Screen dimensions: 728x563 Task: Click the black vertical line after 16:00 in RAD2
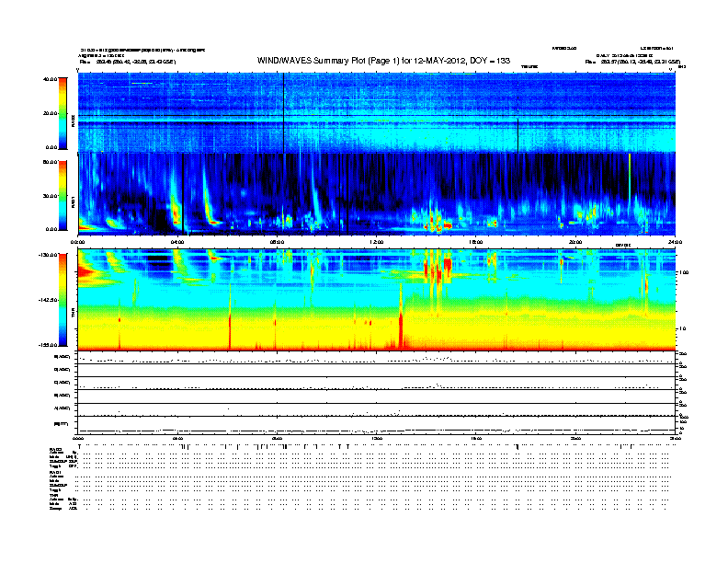tap(518, 134)
